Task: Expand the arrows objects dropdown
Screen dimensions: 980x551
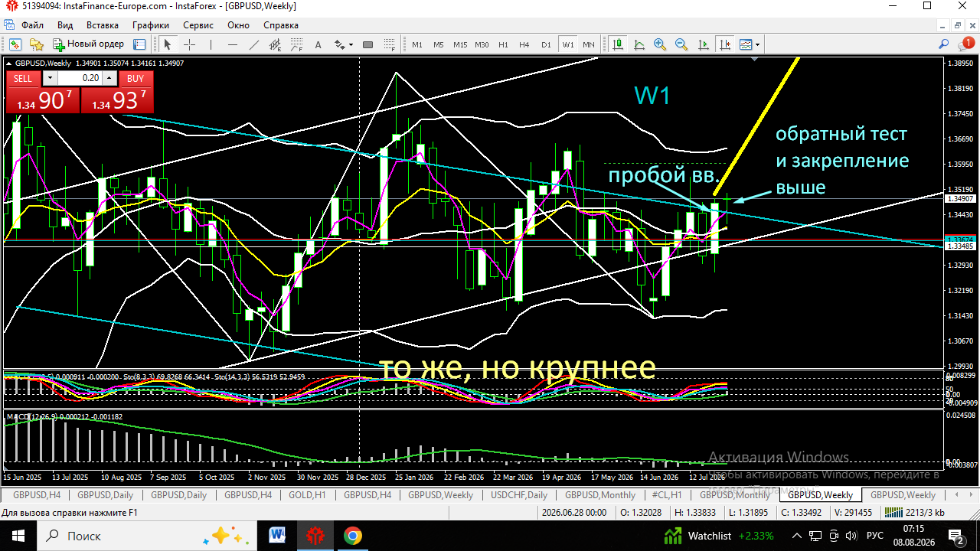Action: (x=351, y=44)
